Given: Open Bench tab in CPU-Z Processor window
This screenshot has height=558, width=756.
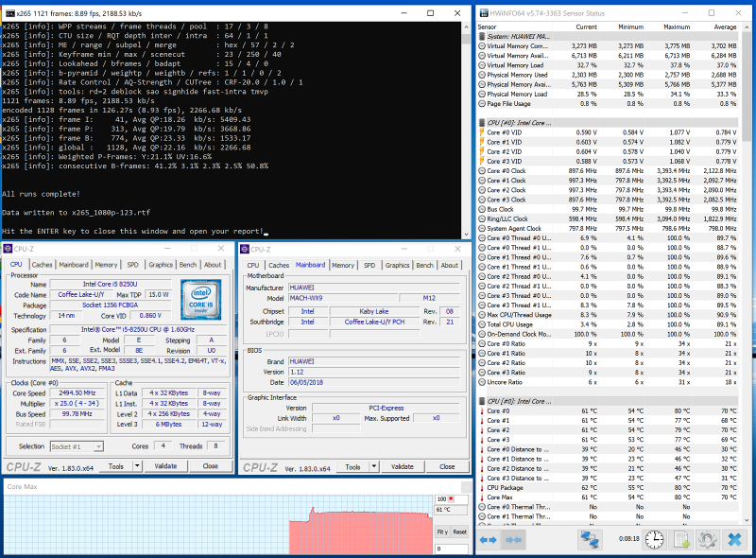Looking at the screenshot, I should coord(188,265).
